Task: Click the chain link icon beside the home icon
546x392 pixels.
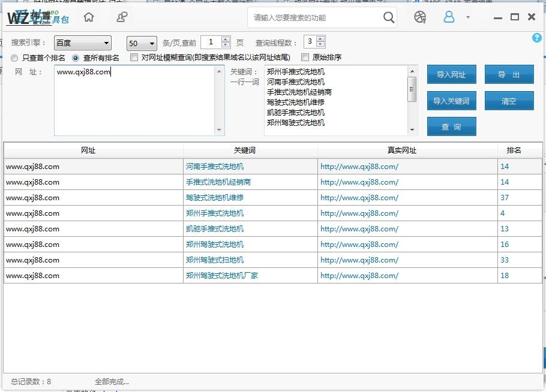Action: (x=121, y=17)
